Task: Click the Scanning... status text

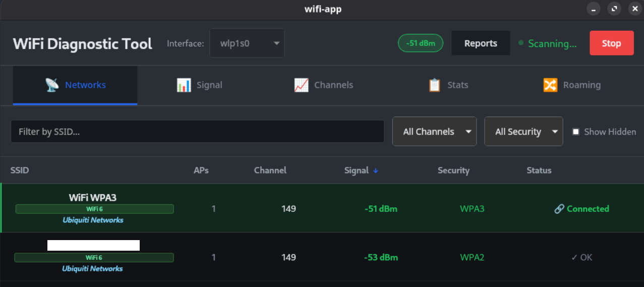Action: tap(552, 44)
